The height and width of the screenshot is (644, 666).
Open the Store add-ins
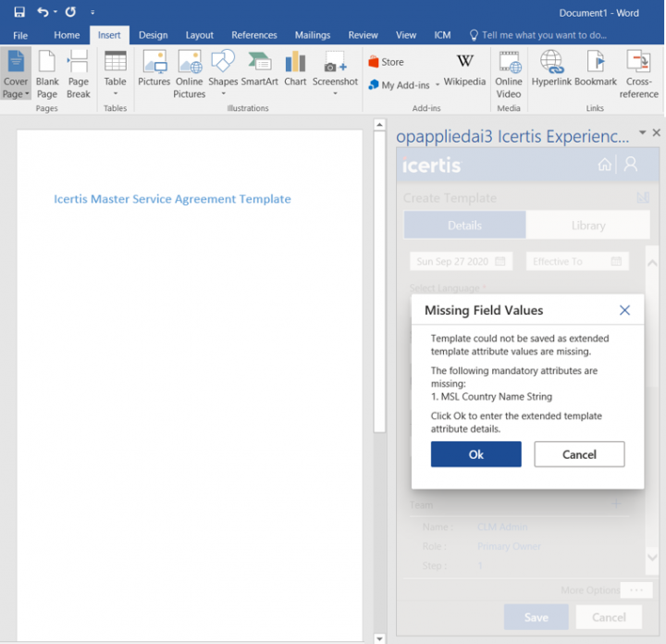click(x=387, y=62)
